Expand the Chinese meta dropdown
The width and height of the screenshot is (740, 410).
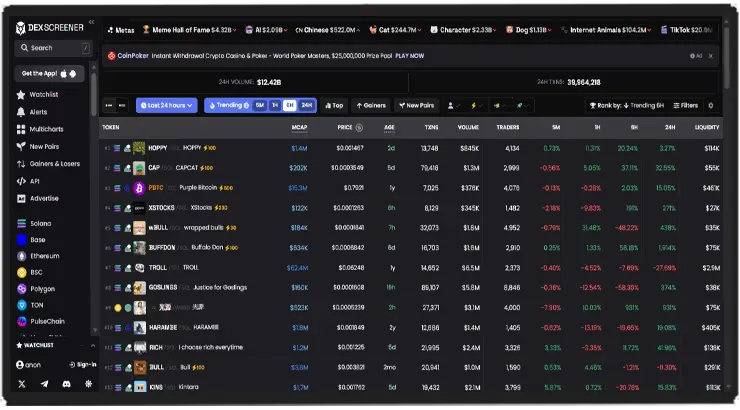click(328, 30)
